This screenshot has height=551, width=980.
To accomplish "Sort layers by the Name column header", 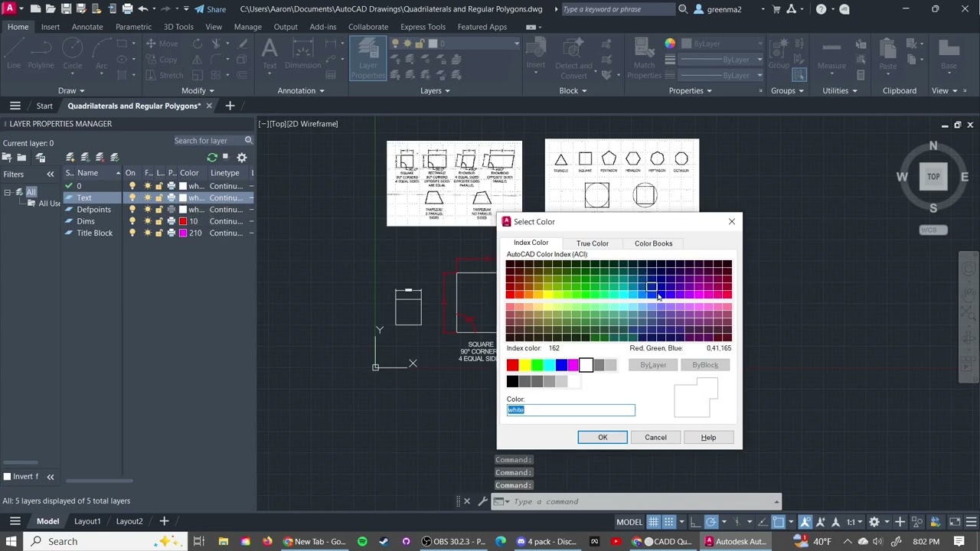I will [87, 173].
